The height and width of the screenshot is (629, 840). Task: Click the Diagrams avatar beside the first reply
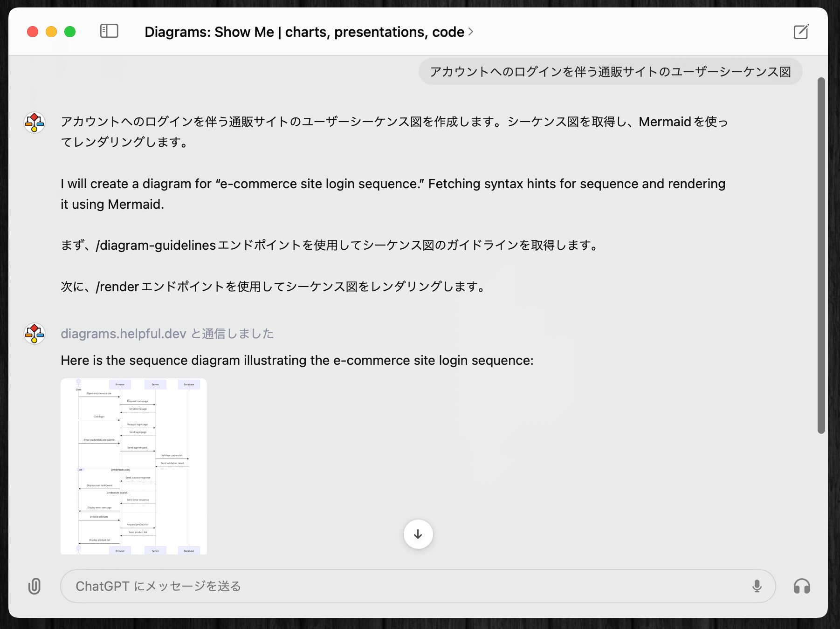(34, 123)
